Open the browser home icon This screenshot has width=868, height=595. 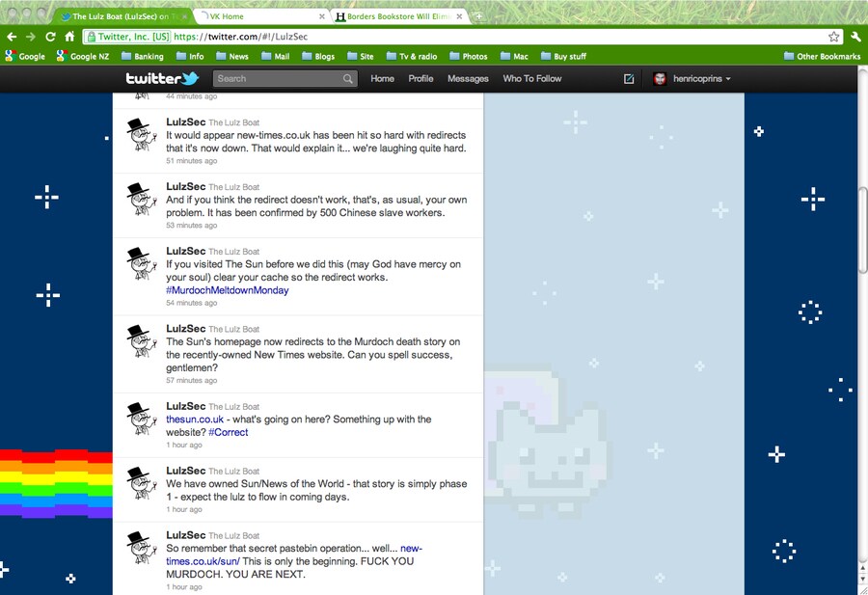tap(69, 37)
